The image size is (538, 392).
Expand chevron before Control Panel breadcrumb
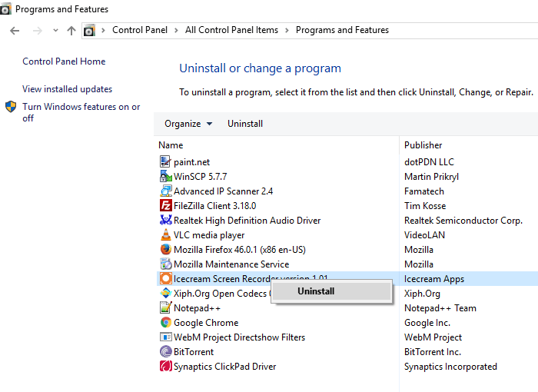pos(103,31)
